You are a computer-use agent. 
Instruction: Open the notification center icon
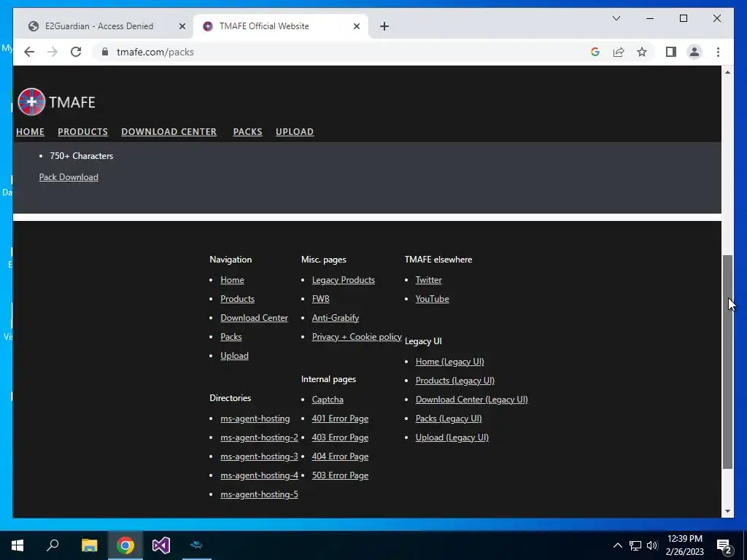[724, 546]
